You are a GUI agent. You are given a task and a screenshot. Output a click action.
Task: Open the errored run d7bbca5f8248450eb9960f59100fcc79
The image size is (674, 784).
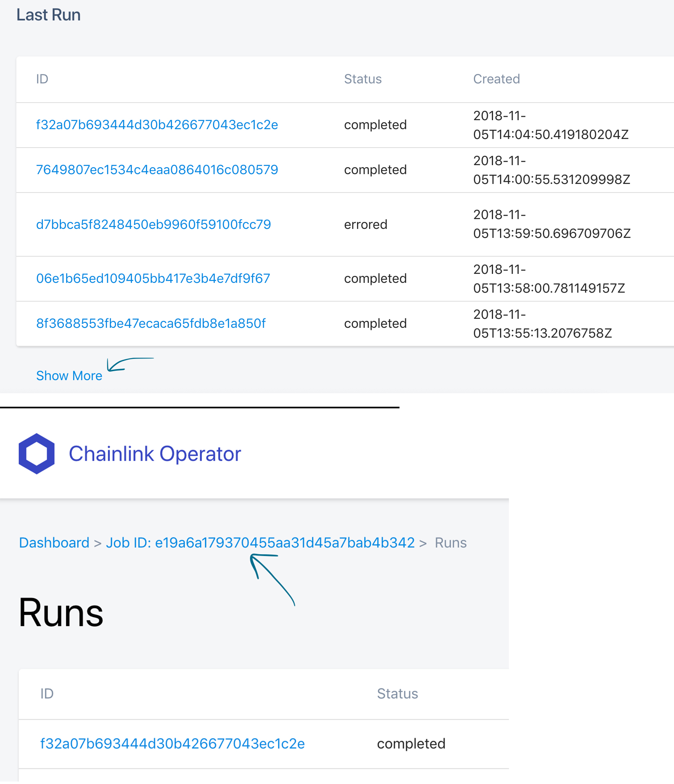[153, 224]
